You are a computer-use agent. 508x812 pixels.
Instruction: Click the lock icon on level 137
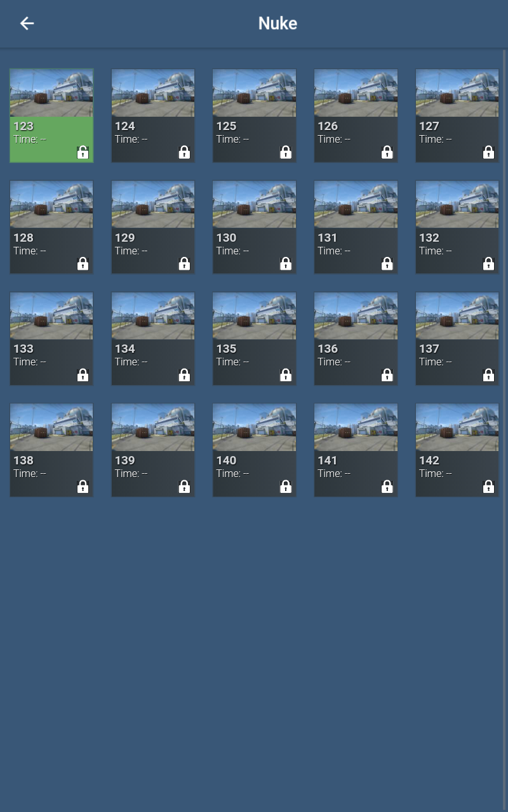488,375
